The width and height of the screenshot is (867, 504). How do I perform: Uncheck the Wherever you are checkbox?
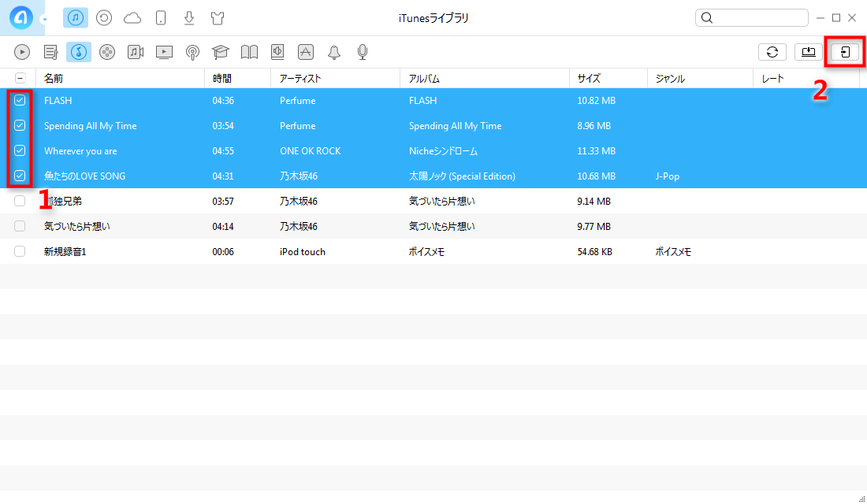pos(20,150)
